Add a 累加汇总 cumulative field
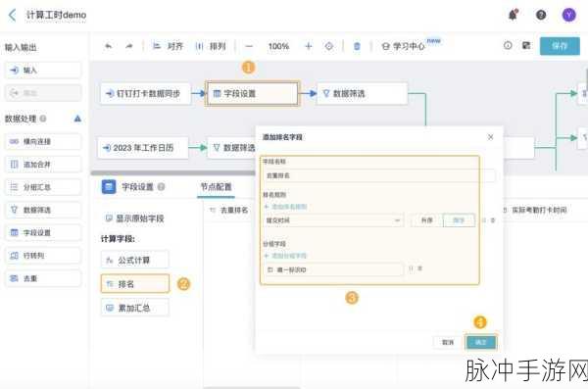588x389 pixels. point(135,308)
